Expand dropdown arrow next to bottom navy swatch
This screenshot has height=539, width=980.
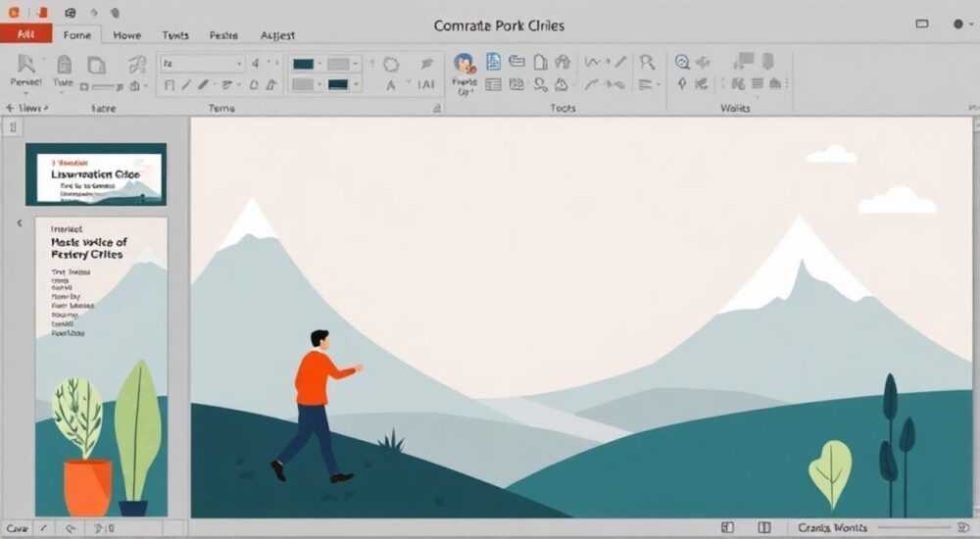pos(356,84)
